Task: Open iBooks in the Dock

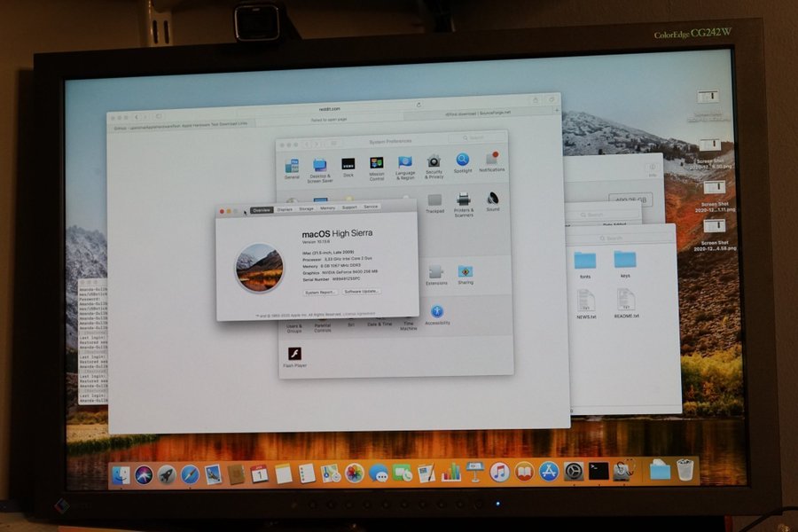Action: [524, 472]
